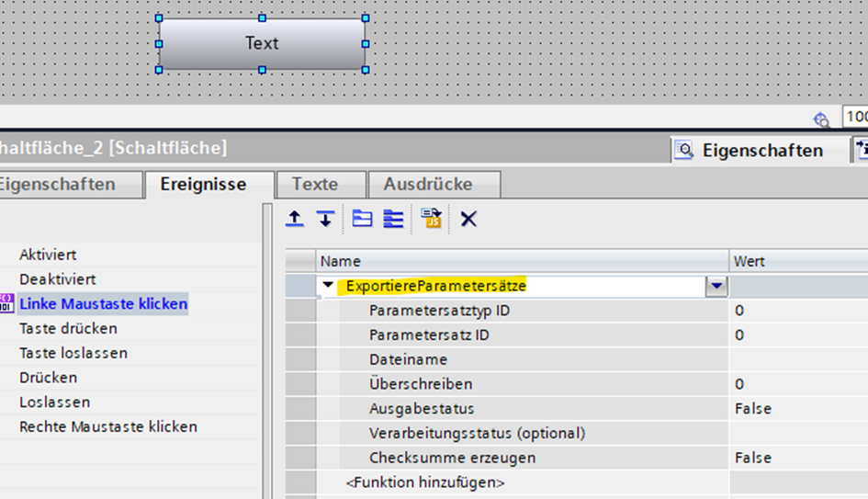The image size is (868, 499).
Task: Click the collapse-all folder icon in toolbar
Action: (362, 219)
